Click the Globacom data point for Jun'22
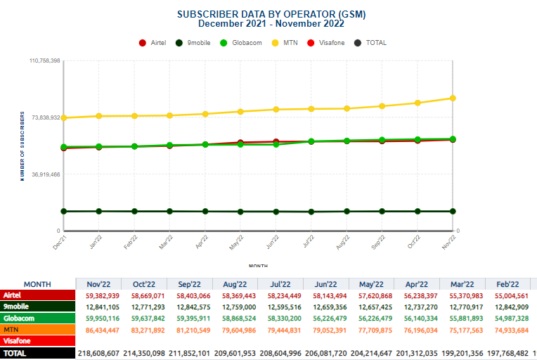Image resolution: width=537 pixels, height=360 pixels. click(276, 145)
